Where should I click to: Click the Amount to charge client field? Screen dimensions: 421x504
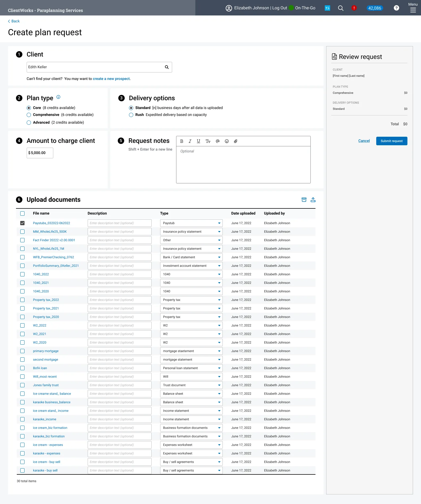tap(40, 153)
